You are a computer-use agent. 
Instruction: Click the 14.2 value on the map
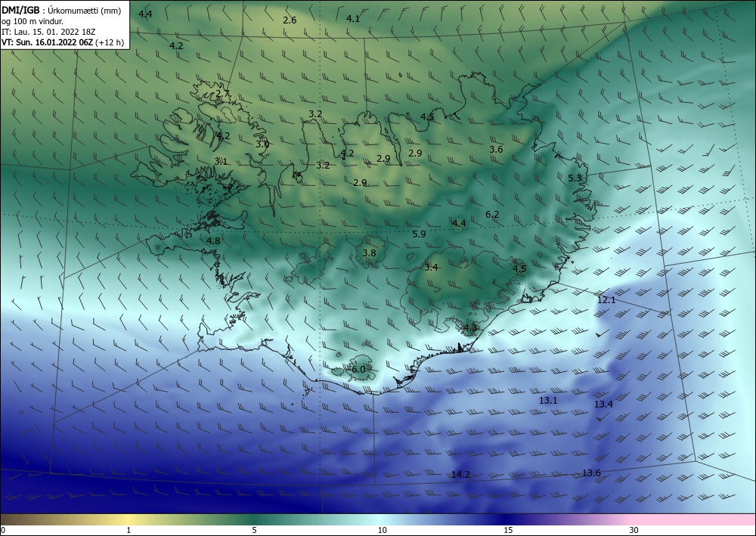click(x=460, y=475)
